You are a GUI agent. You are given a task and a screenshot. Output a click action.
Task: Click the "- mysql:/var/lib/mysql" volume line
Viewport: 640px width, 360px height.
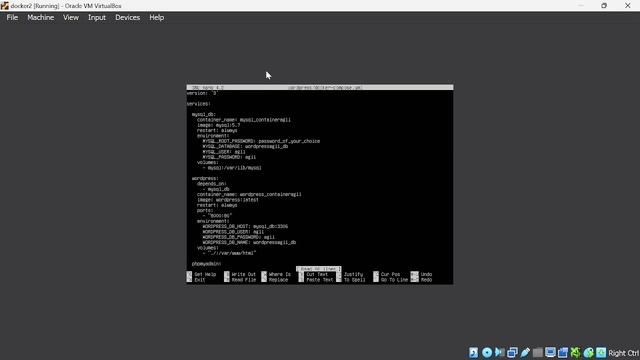pos(232,168)
